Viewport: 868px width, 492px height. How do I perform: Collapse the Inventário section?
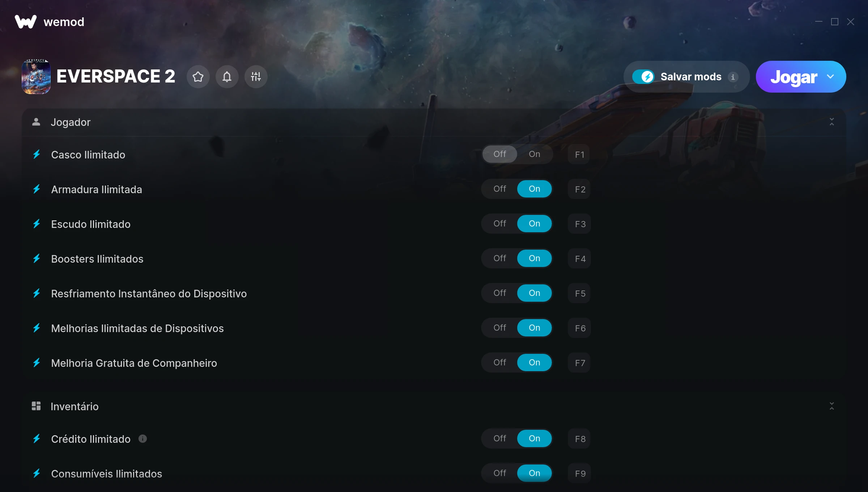pos(831,406)
